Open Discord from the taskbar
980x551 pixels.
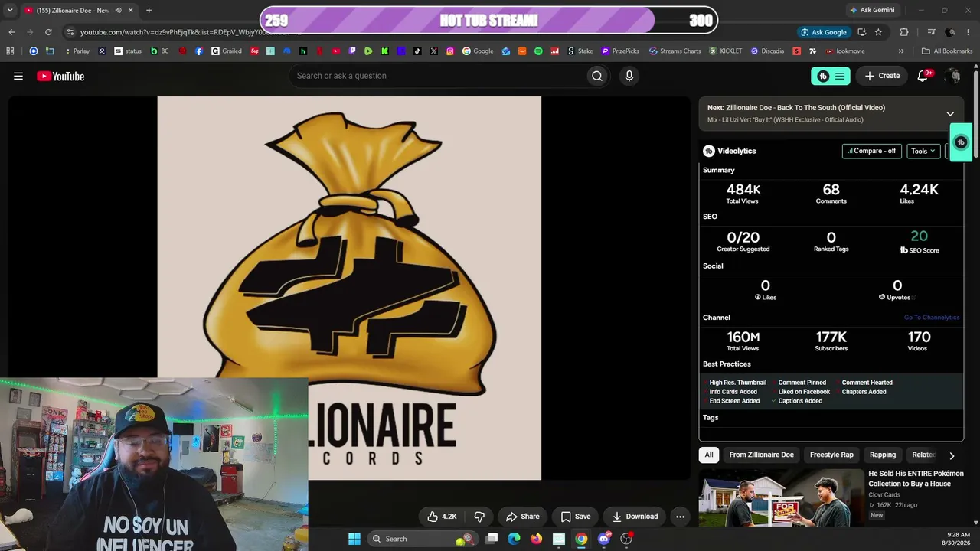tap(604, 539)
